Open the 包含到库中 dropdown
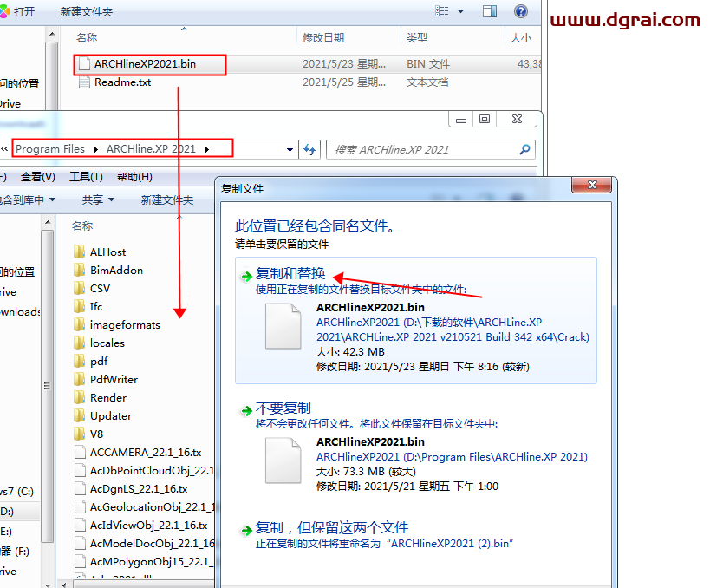This screenshot has width=723, height=588. (27, 199)
